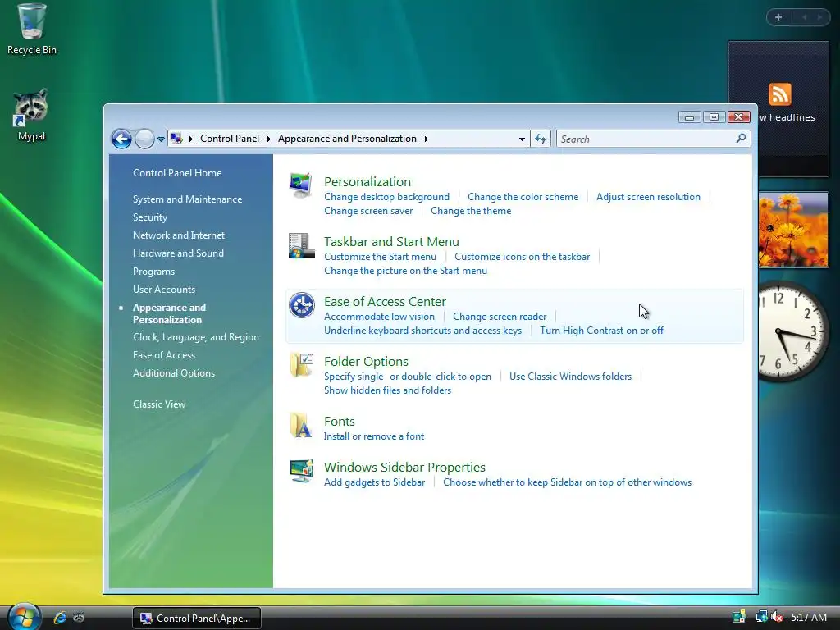Open Additional Options category

(174, 373)
